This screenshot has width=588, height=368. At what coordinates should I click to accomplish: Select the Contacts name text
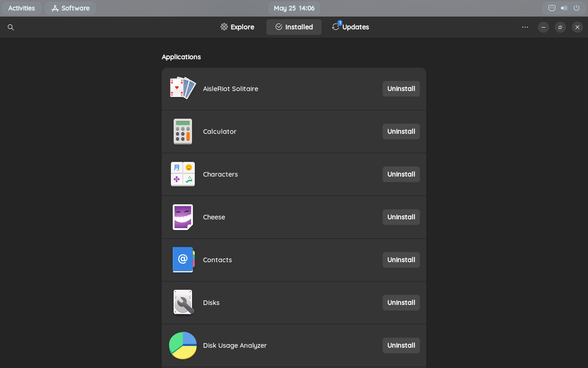(x=217, y=260)
